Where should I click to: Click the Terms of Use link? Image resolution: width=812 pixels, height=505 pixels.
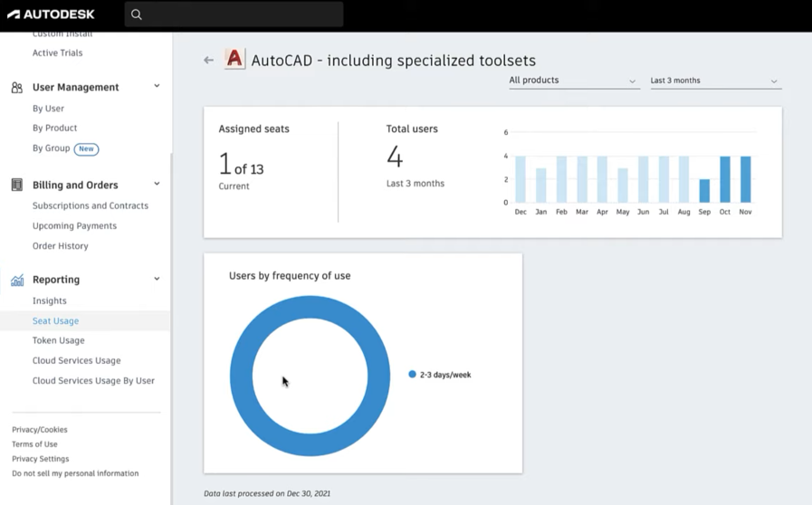[x=34, y=443]
